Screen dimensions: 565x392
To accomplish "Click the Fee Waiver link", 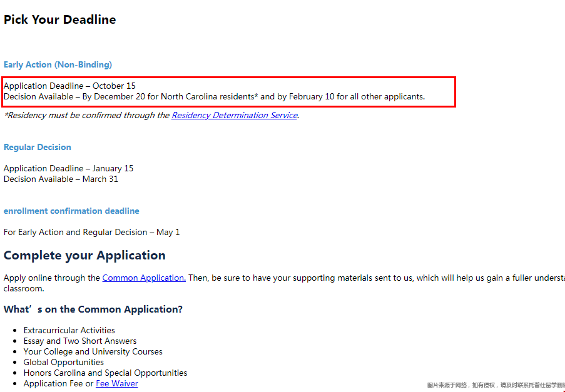I will coord(116,384).
